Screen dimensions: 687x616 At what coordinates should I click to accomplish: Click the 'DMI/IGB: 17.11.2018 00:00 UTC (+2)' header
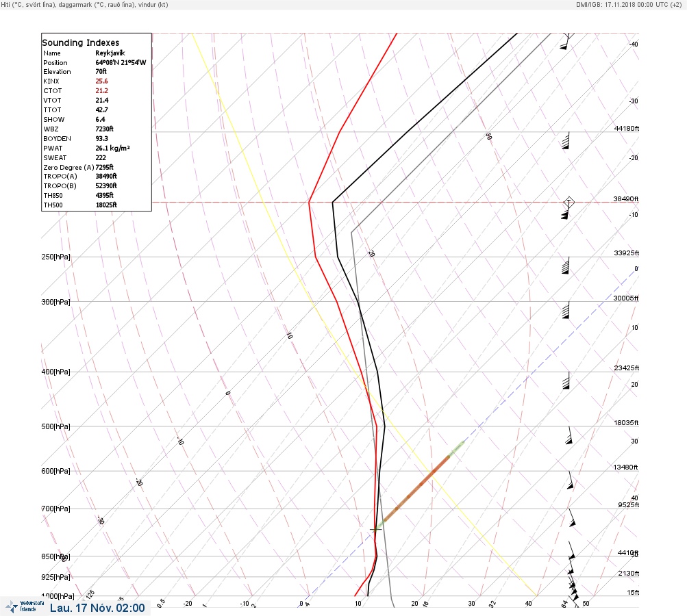[629, 4]
